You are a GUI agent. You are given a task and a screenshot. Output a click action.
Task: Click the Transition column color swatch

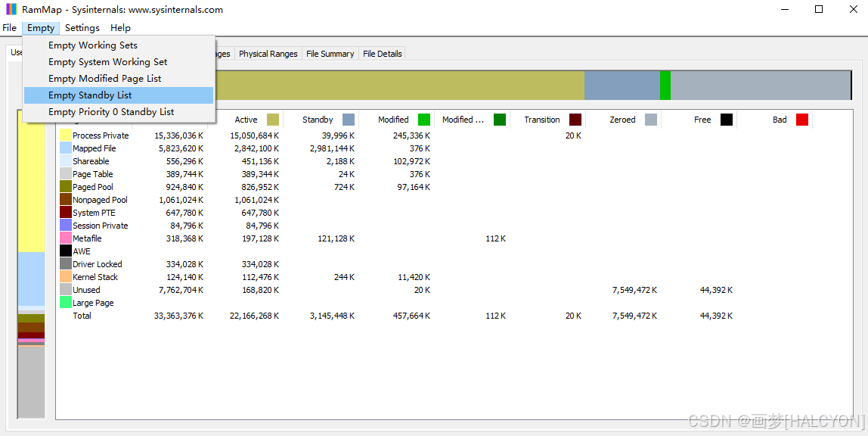point(575,120)
